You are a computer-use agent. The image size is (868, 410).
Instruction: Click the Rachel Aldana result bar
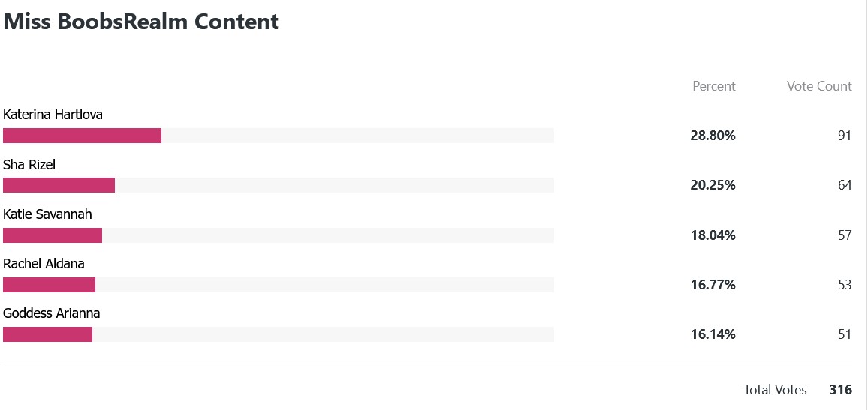278,284
